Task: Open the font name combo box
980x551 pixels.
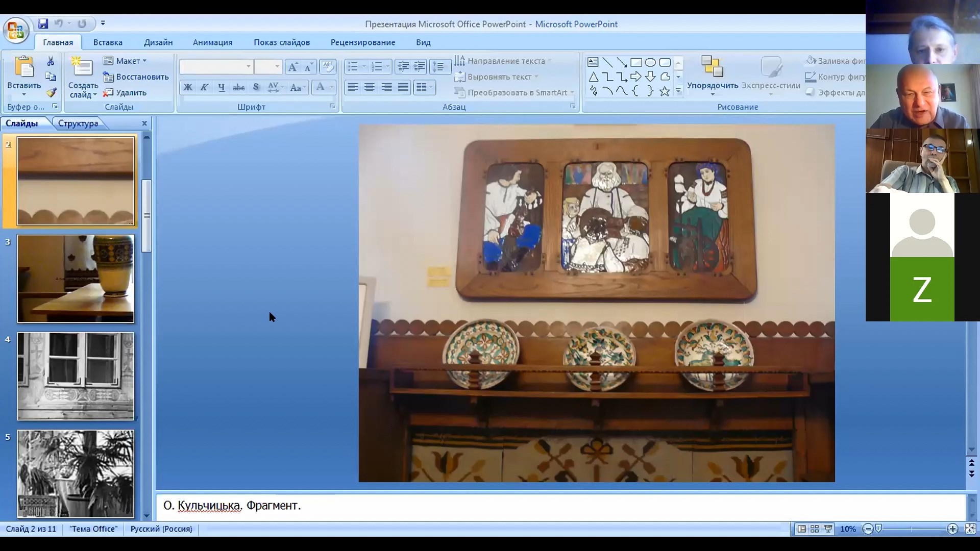Action: pos(216,67)
